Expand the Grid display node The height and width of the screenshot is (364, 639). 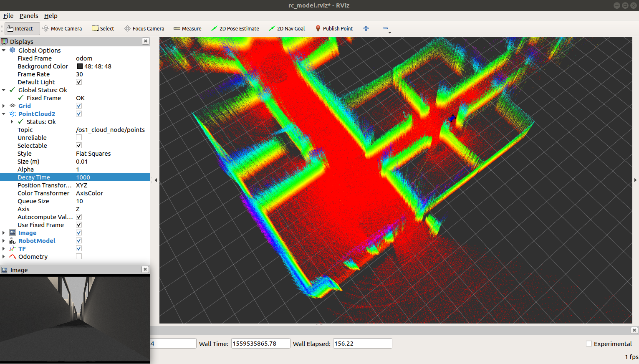[4, 106]
